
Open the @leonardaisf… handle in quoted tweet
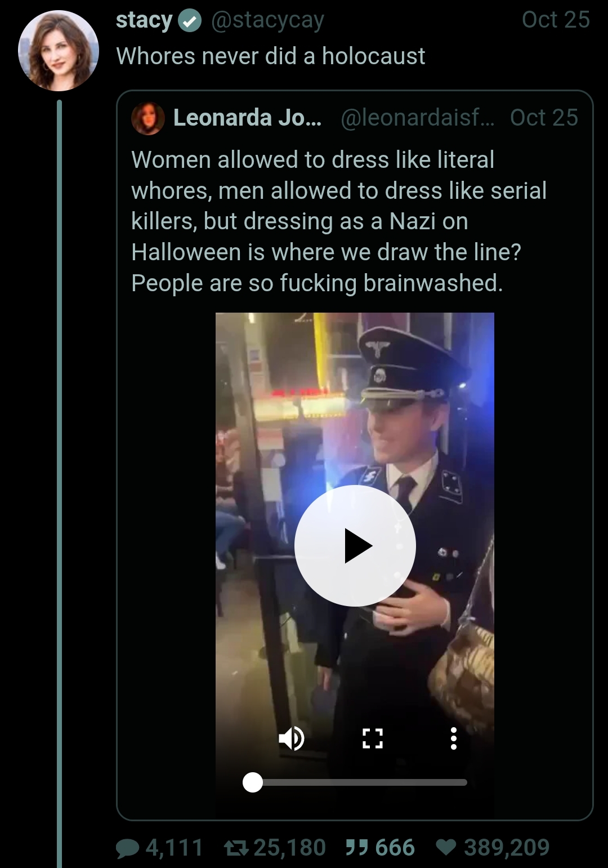(418, 118)
